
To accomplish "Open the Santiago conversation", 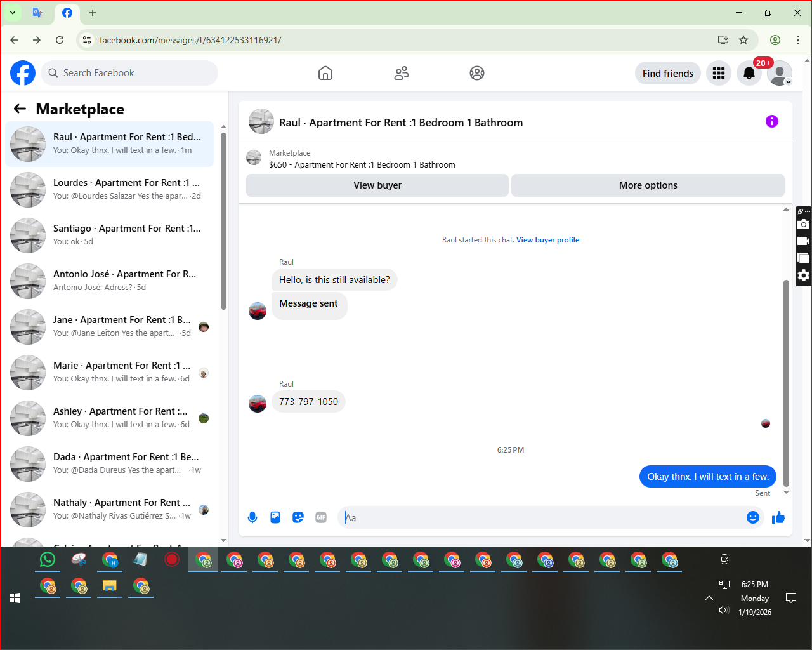I will pos(110,235).
